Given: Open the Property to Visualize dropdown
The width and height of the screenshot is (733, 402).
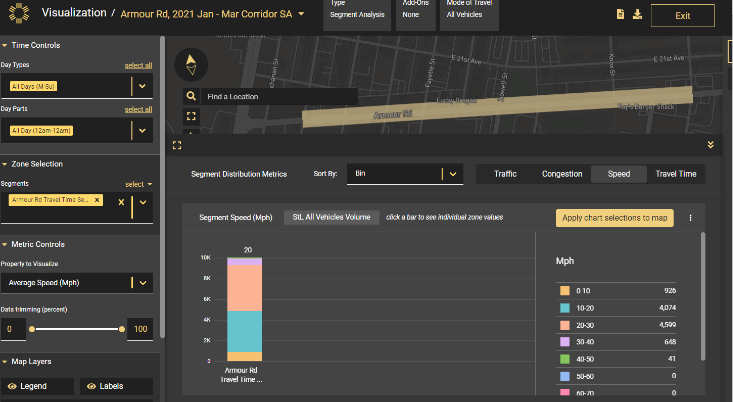Looking at the screenshot, I should pos(143,283).
